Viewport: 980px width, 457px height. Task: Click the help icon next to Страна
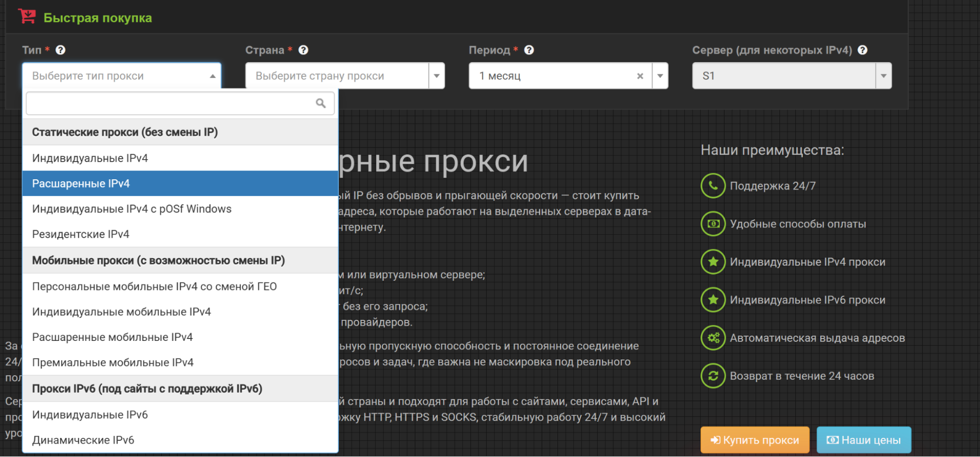[x=303, y=50]
